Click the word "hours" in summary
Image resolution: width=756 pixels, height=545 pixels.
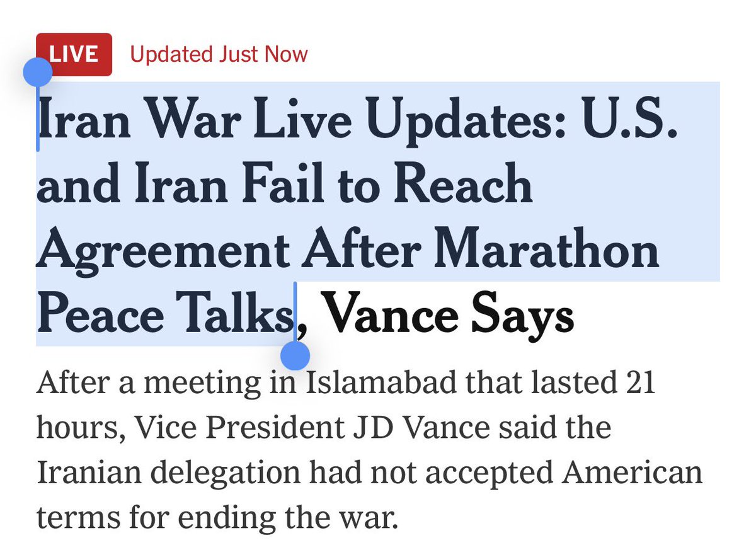76,428
